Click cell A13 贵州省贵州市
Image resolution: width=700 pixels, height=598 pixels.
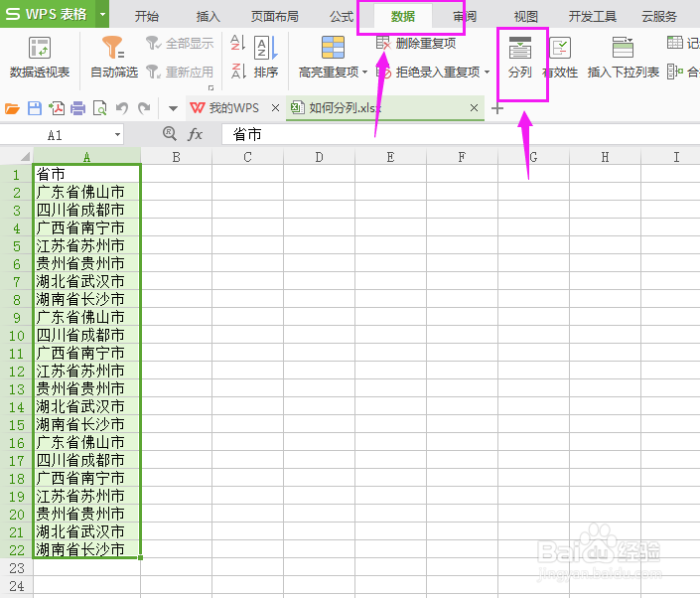[x=87, y=388]
